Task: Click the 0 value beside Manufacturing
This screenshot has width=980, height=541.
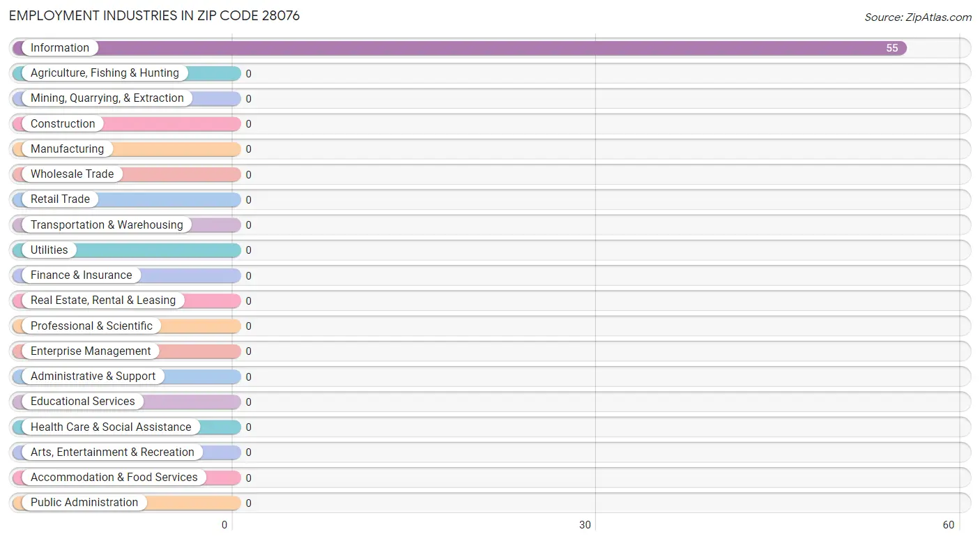Action: click(248, 149)
